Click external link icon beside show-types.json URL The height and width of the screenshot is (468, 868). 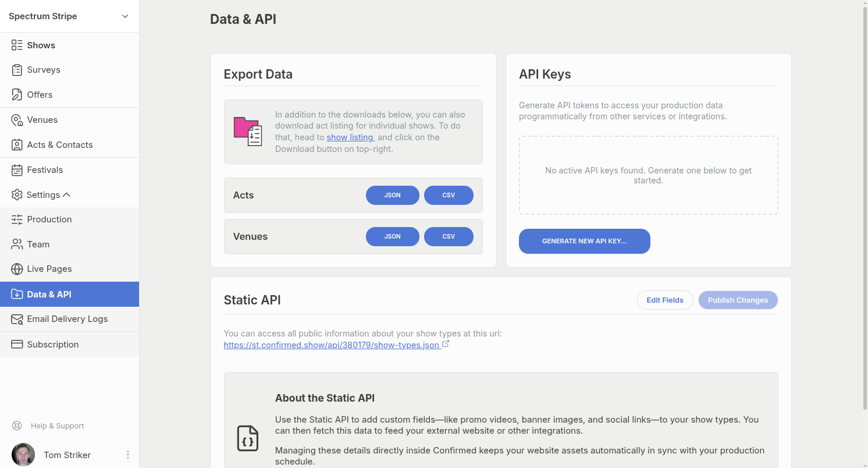[446, 344]
